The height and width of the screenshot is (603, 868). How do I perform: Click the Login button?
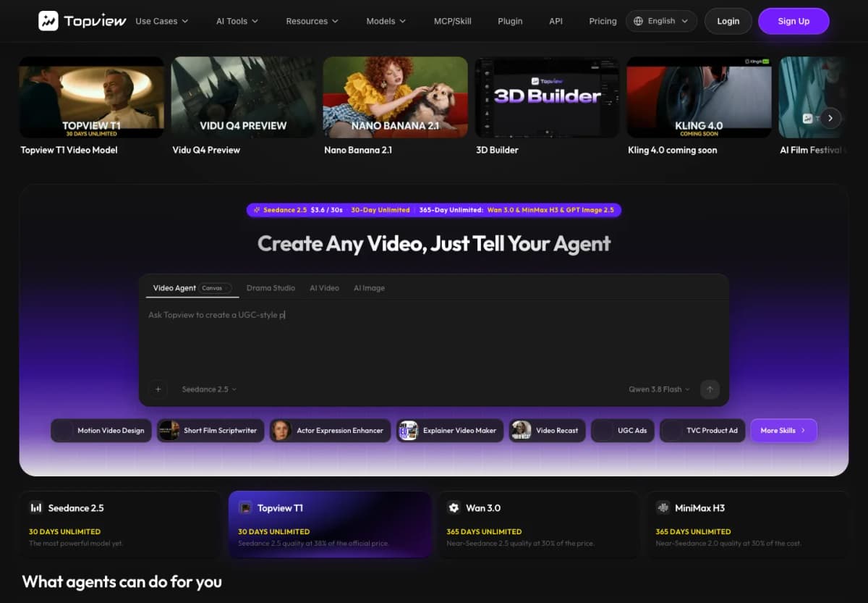click(728, 21)
